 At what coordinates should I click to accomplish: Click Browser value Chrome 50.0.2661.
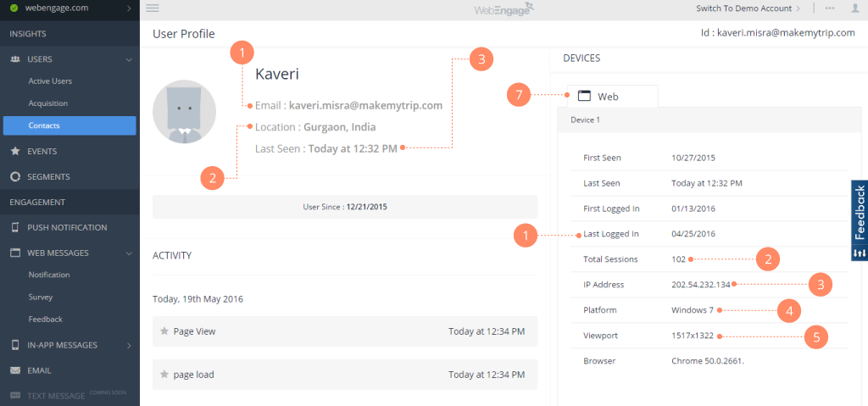coord(709,361)
